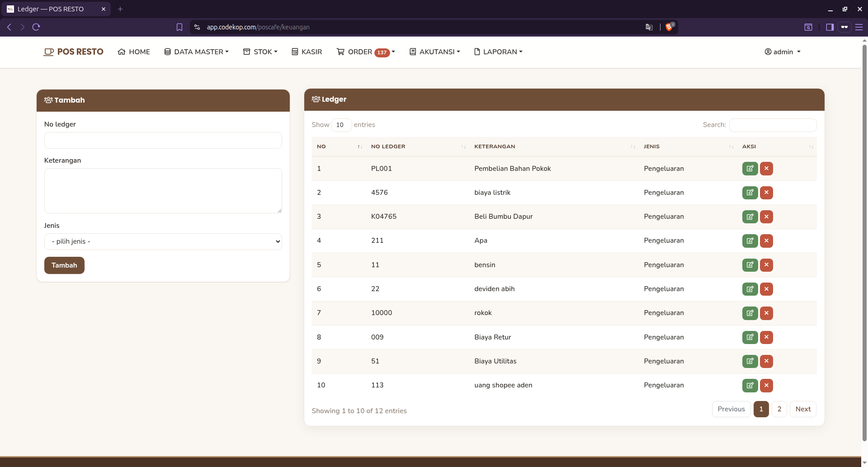Screen dimensions: 868x467
Task: Click the POS RESTO brand logo
Action: click(73, 52)
